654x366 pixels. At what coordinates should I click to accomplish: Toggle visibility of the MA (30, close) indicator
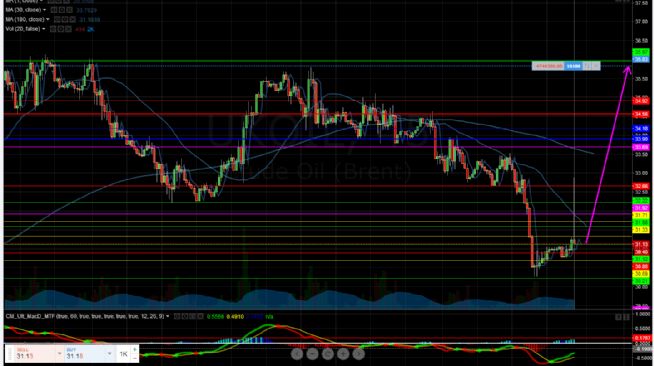click(x=53, y=10)
